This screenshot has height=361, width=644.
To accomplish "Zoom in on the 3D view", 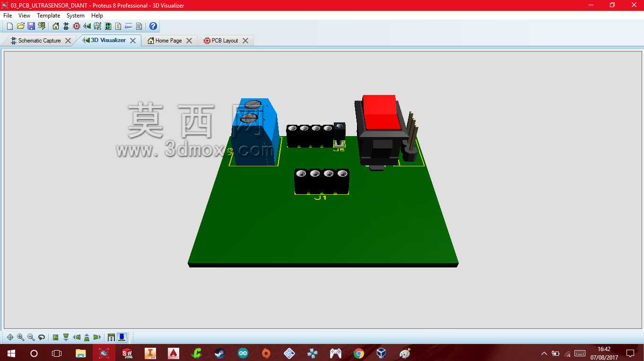I will pyautogui.click(x=20, y=337).
